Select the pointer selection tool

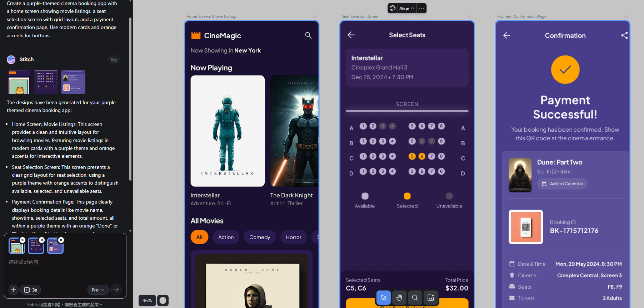(383, 298)
